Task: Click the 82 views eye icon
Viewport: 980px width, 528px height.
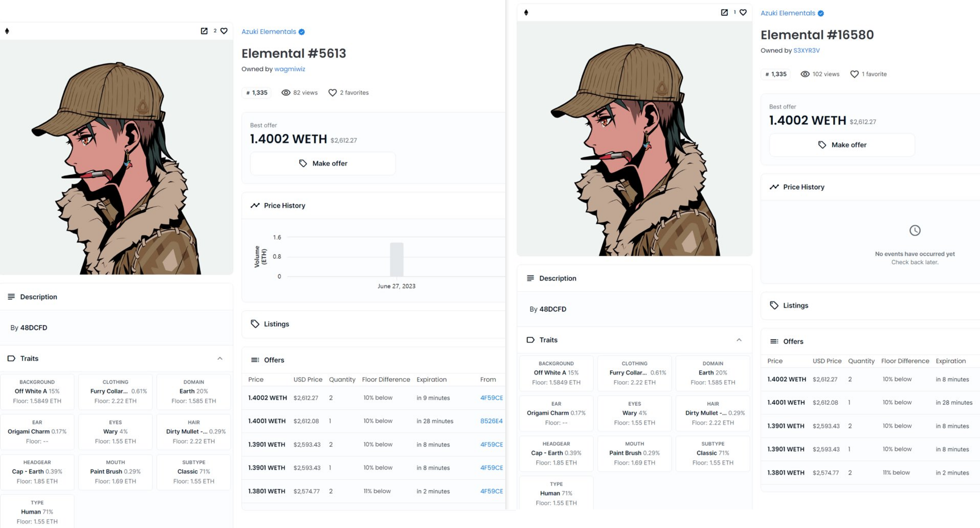Action: coord(286,92)
